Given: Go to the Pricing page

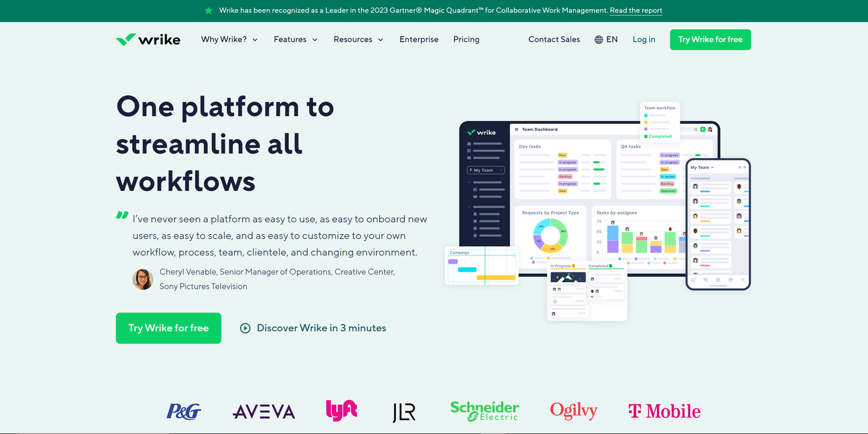Looking at the screenshot, I should [467, 40].
